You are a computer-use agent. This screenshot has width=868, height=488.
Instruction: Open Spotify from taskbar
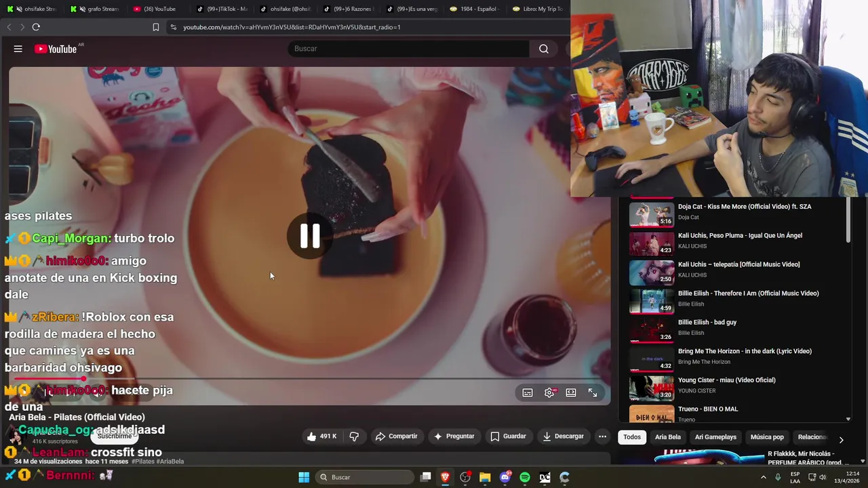(525, 477)
